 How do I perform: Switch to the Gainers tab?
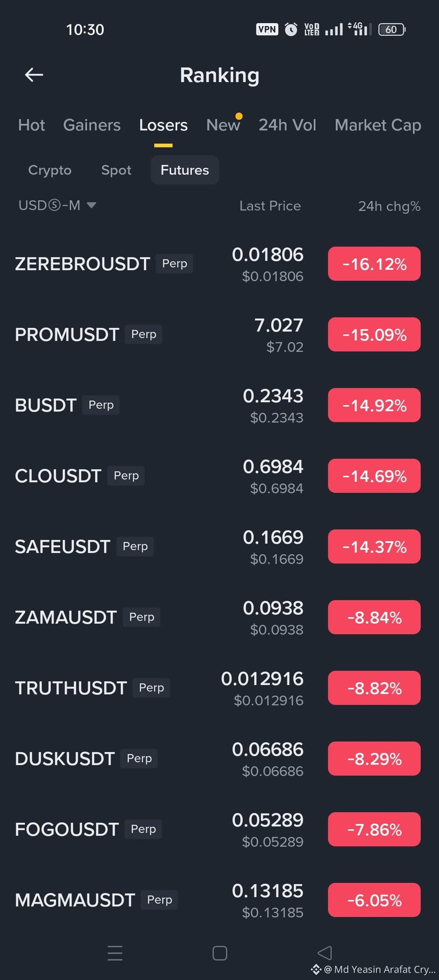click(x=92, y=125)
